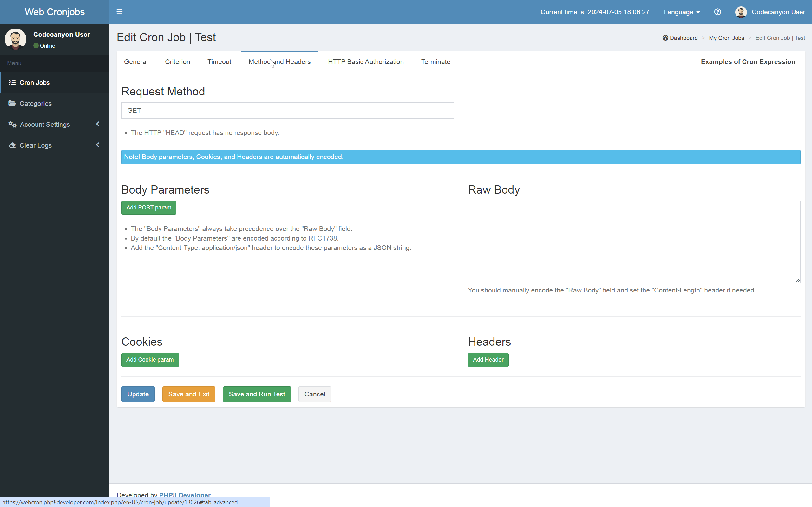
Task: Click the user avatar in the top bar
Action: (741, 12)
